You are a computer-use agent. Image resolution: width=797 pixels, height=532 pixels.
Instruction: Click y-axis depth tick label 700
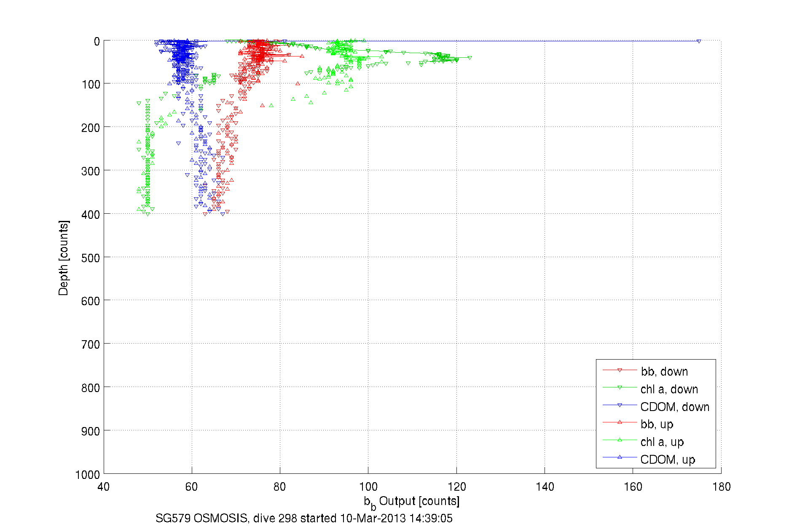tap(91, 344)
